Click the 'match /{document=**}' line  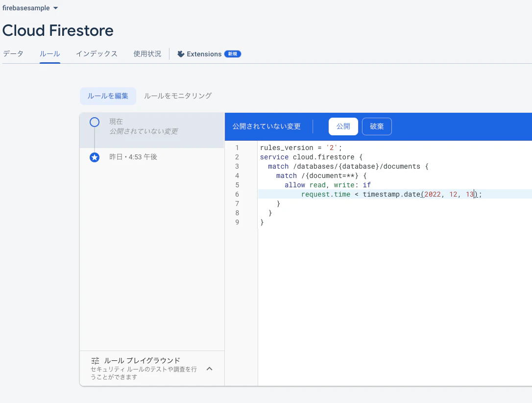click(x=321, y=176)
